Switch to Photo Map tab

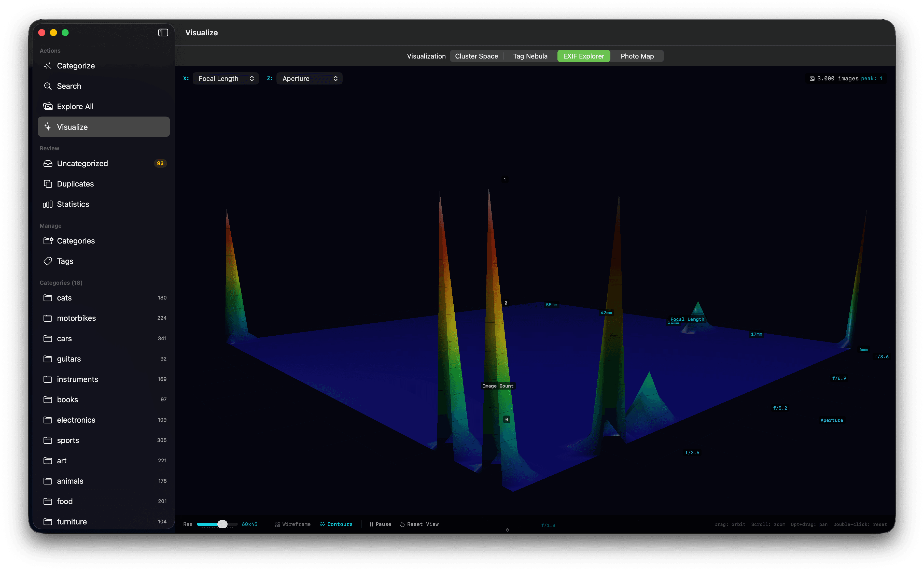pos(637,56)
